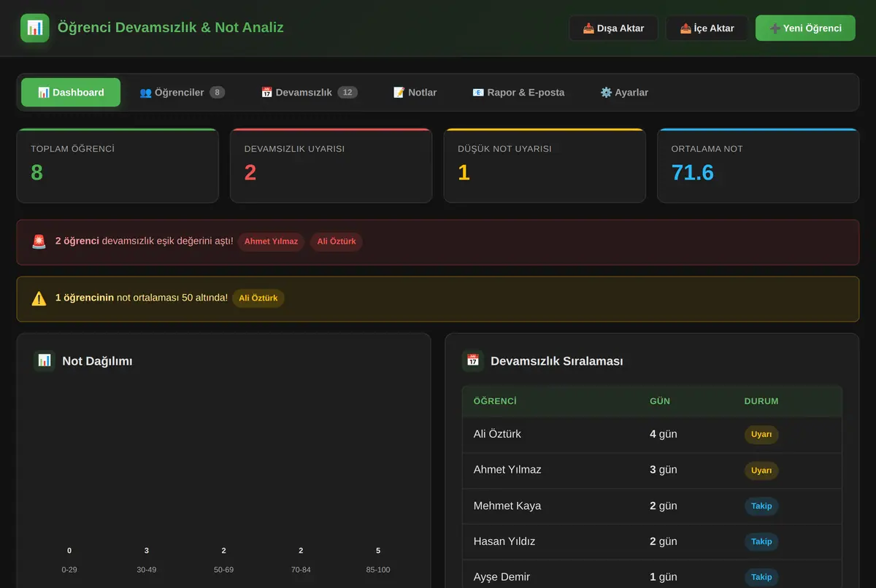This screenshot has height=588, width=876.
Task: Select Mehmet Kaya in the absence table
Action: (x=507, y=506)
